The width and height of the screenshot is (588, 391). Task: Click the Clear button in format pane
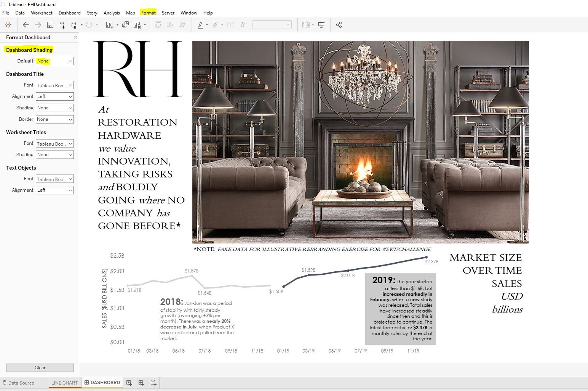40,368
